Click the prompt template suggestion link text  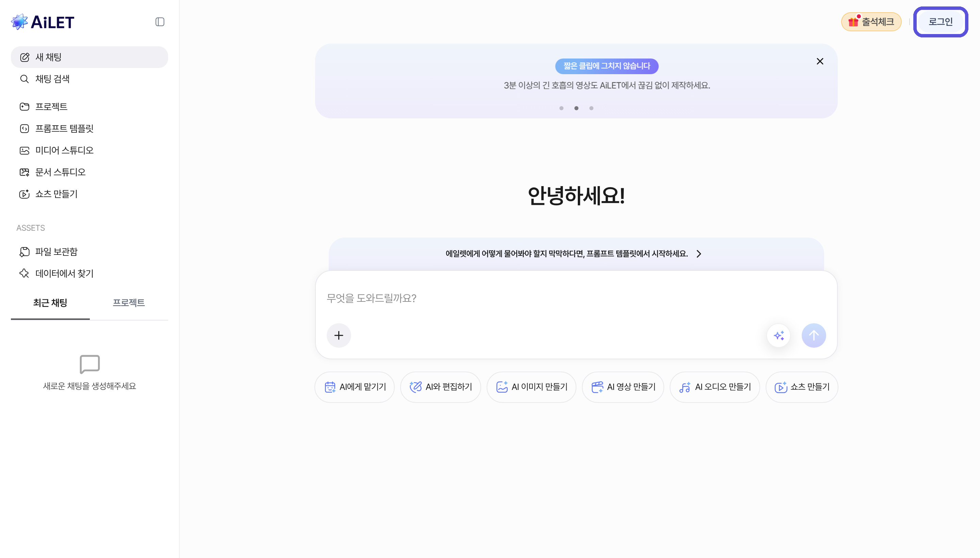(x=567, y=254)
